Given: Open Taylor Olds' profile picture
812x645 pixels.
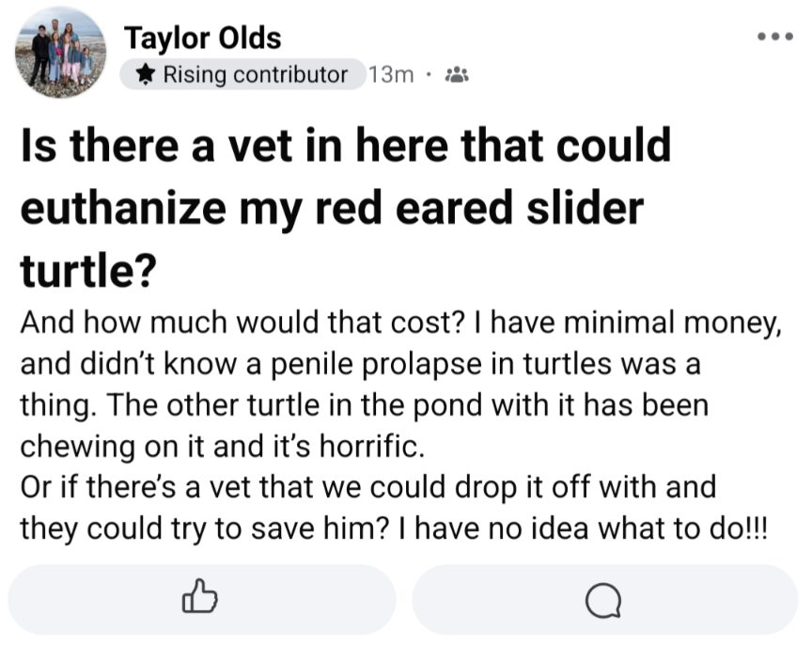Looking at the screenshot, I should click(x=60, y=53).
